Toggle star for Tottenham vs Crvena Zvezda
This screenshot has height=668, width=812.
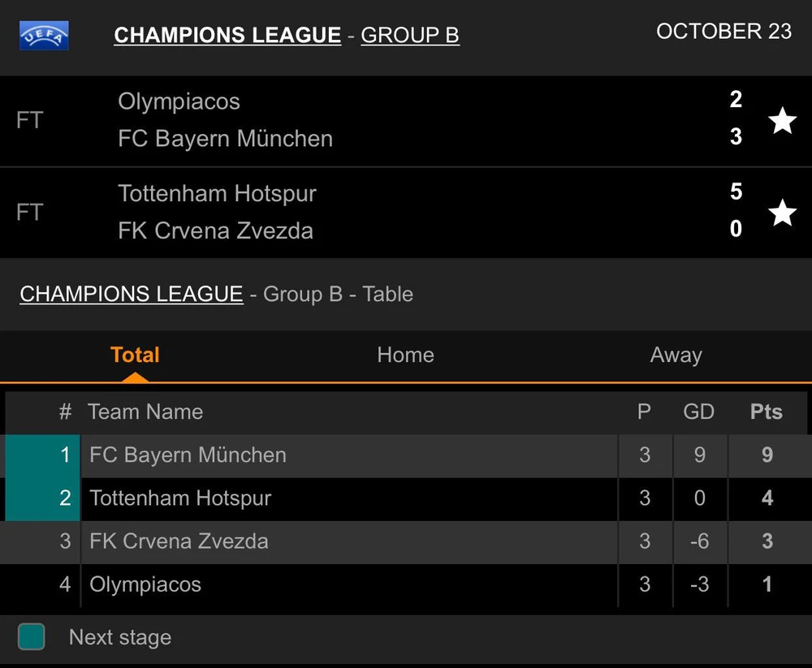click(782, 213)
